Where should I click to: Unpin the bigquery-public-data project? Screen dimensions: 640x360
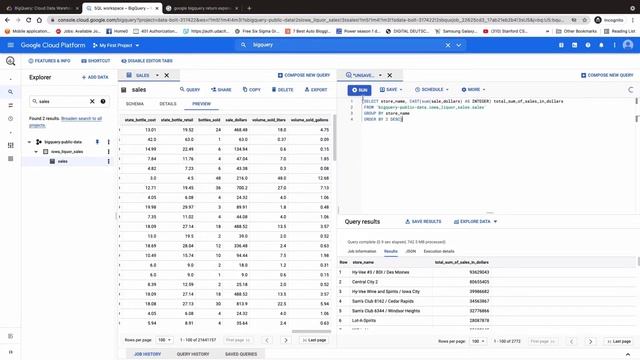[x=97, y=142]
